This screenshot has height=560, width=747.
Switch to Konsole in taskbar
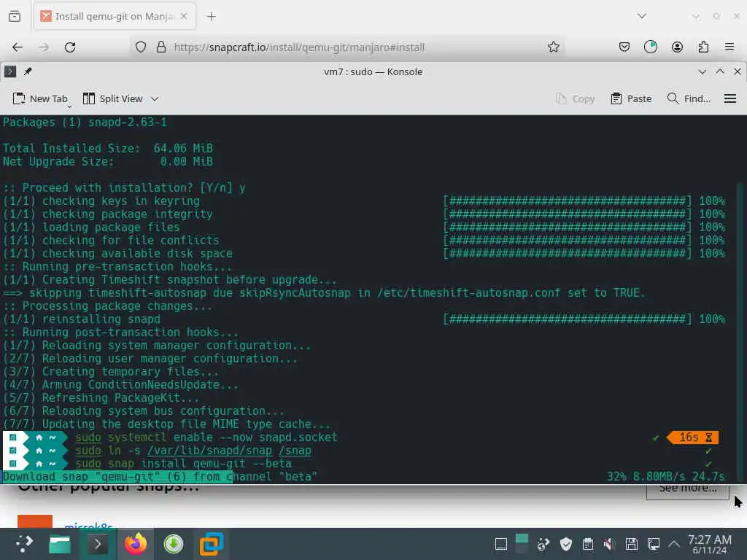click(x=98, y=544)
